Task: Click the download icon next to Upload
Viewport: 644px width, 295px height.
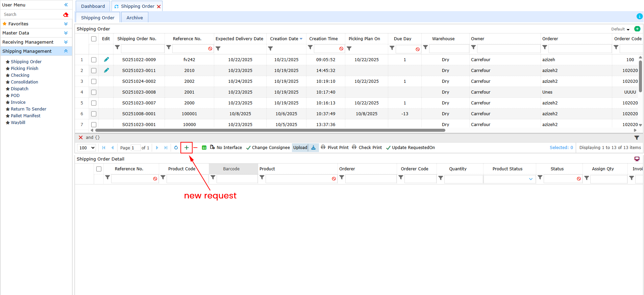Action: (x=314, y=148)
